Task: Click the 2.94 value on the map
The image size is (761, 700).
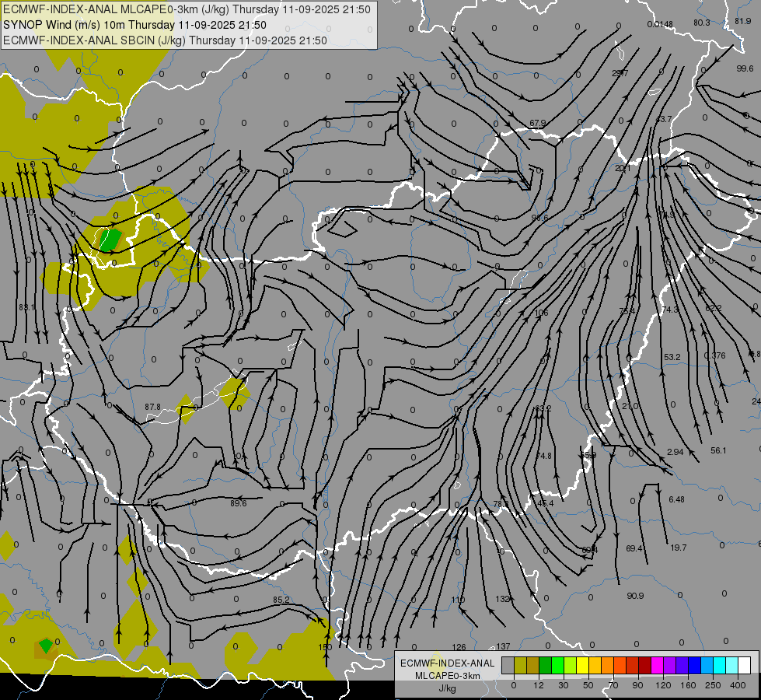Action: [675, 452]
